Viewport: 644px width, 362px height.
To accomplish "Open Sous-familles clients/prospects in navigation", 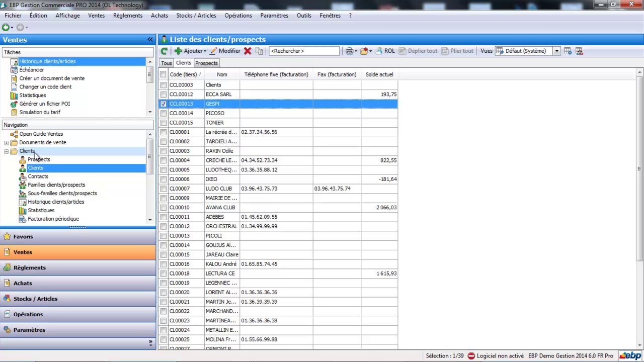I will (x=62, y=194).
